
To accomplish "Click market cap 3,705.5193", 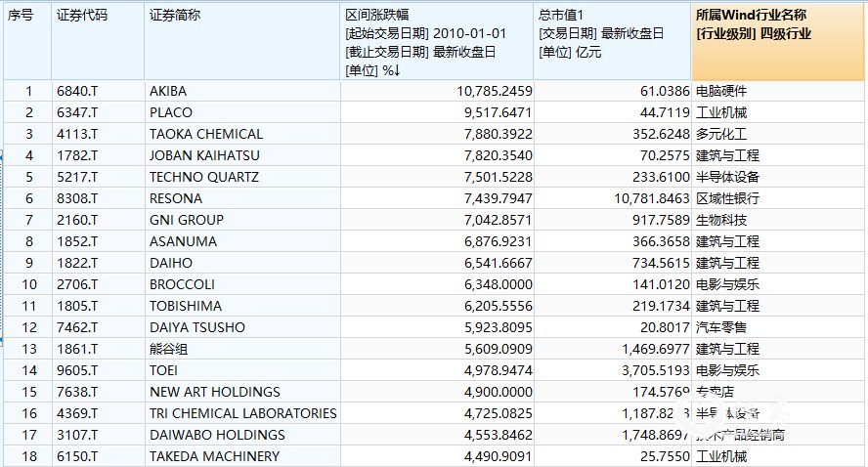I will pos(656,370).
